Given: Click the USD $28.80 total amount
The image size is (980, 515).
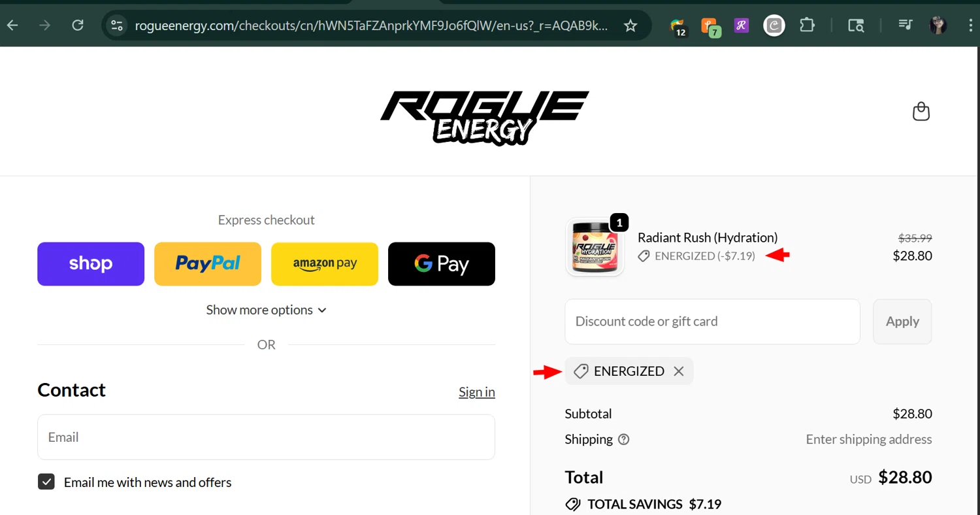Looking at the screenshot, I should [891, 477].
